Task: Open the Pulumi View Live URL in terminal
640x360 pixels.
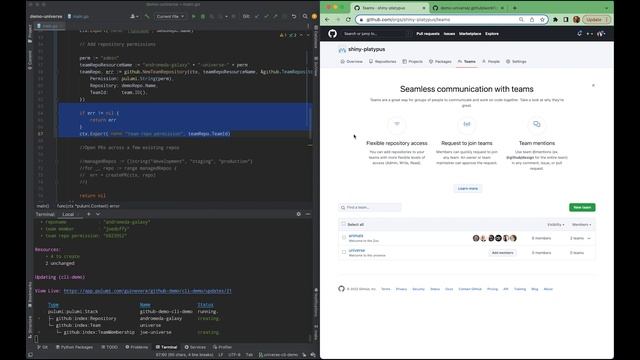Action: point(147,291)
